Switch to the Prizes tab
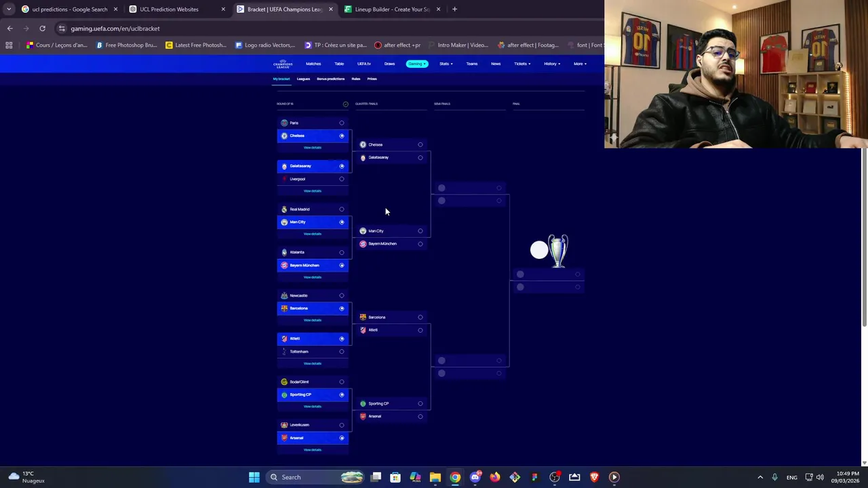This screenshot has width=868, height=488. point(372,79)
